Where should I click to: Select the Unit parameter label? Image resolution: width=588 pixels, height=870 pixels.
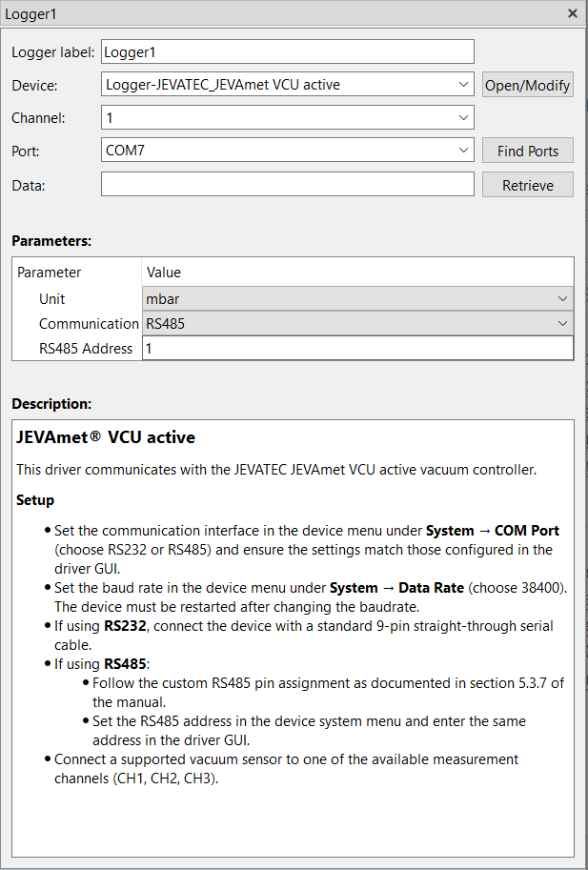coord(51,298)
